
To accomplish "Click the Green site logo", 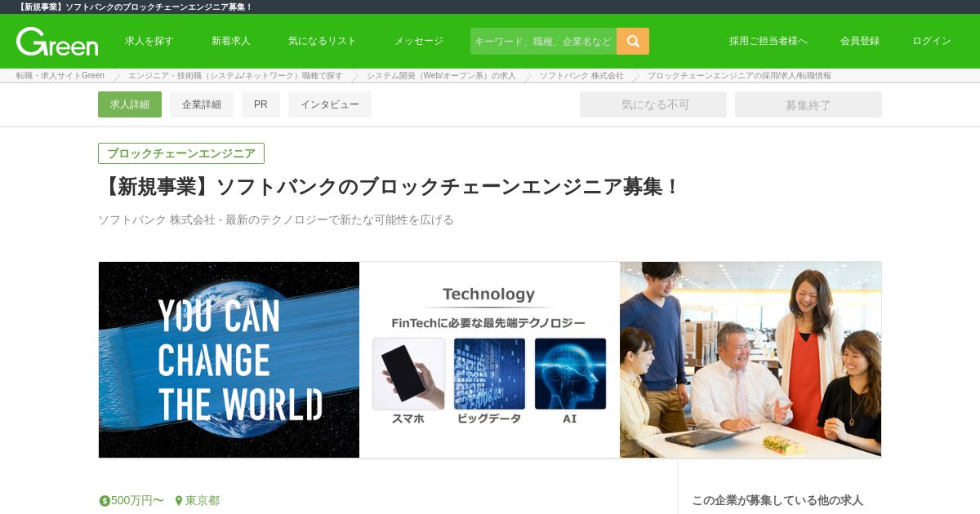I will tap(57, 42).
